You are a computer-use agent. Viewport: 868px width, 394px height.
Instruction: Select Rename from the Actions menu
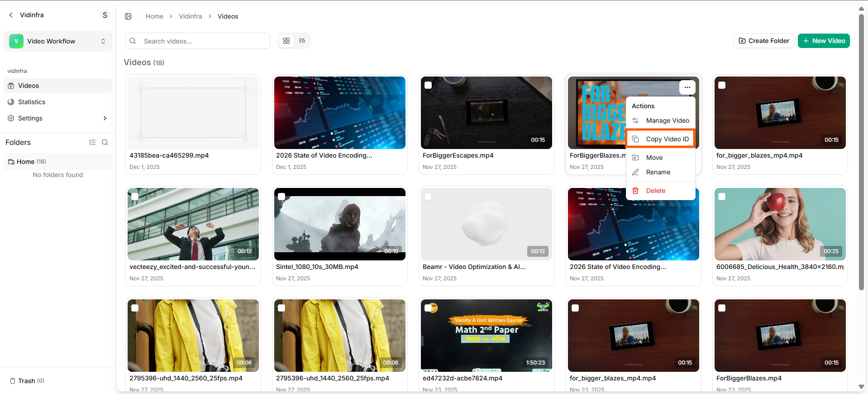[661, 172]
